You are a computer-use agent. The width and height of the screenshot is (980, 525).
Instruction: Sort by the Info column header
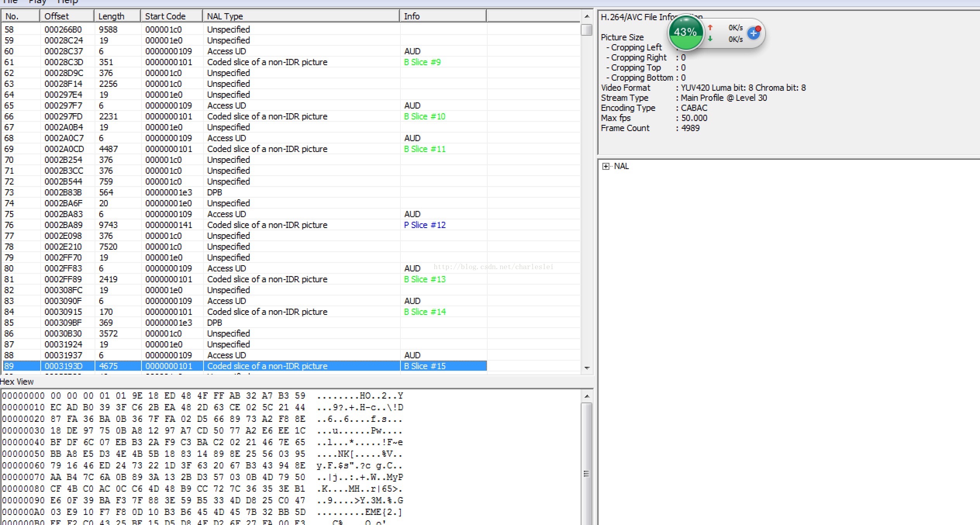(x=443, y=16)
